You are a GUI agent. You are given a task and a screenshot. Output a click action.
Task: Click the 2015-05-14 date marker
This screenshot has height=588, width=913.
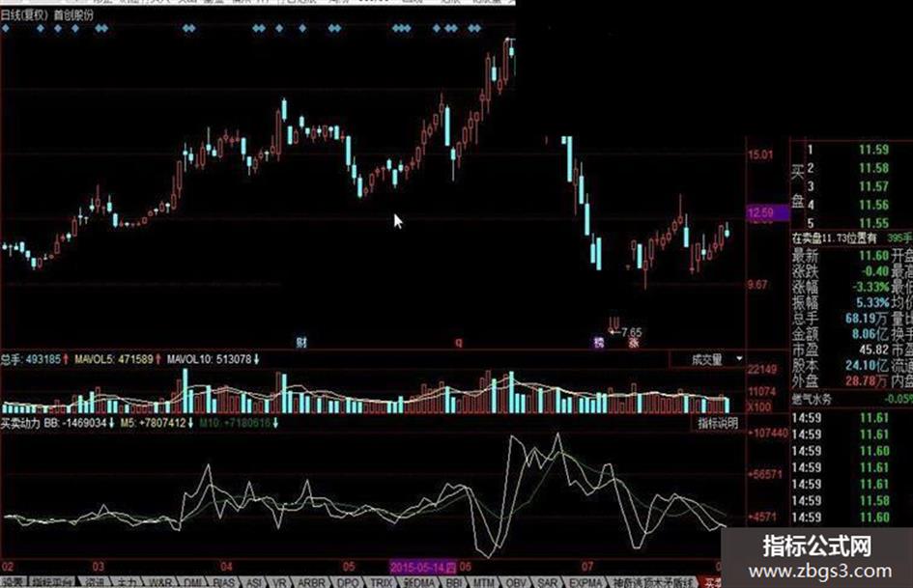tap(423, 567)
